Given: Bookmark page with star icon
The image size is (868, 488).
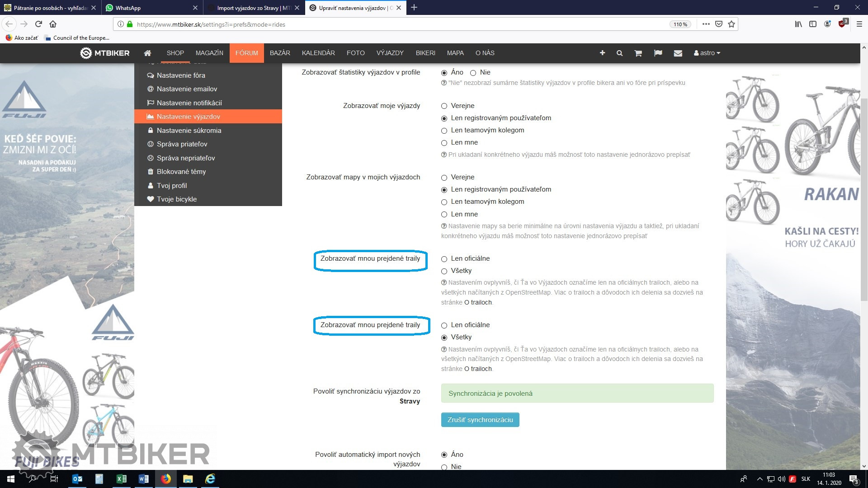Looking at the screenshot, I should point(731,24).
